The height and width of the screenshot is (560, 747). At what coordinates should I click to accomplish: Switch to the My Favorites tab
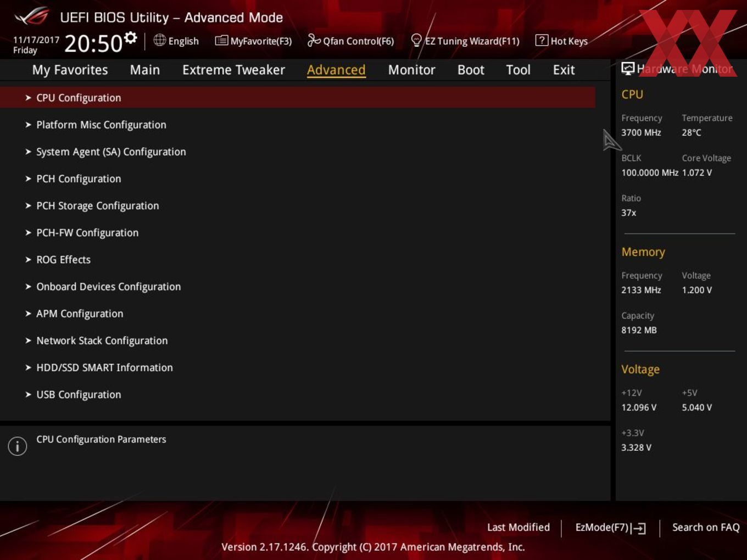click(x=70, y=70)
